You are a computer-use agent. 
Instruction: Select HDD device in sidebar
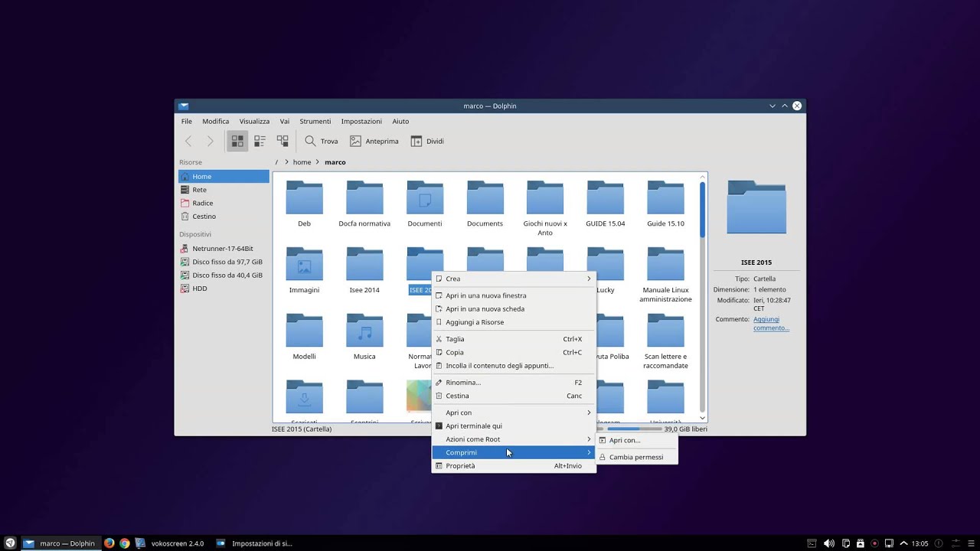[199, 289]
